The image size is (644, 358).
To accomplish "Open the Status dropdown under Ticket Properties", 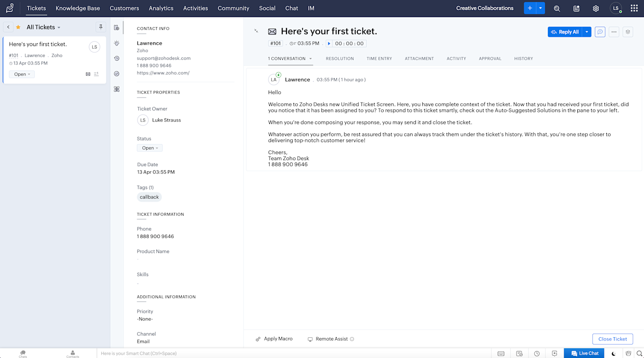I will (x=149, y=148).
